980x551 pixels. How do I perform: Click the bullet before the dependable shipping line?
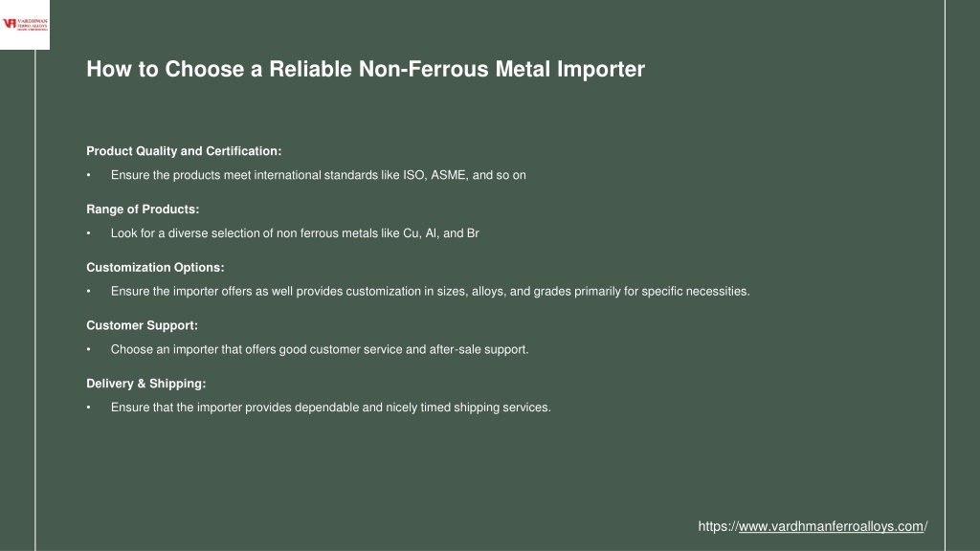click(89, 408)
